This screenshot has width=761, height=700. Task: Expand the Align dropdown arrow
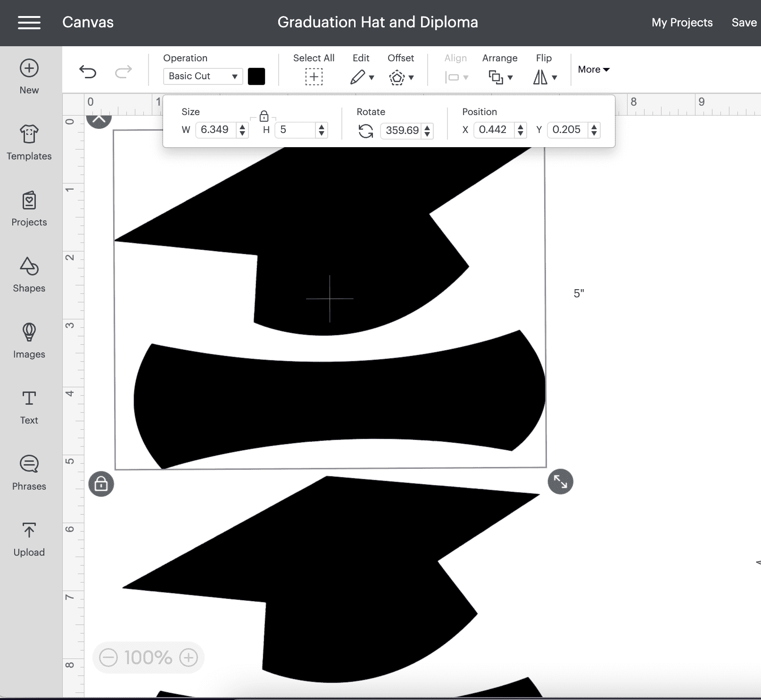pyautogui.click(x=466, y=78)
